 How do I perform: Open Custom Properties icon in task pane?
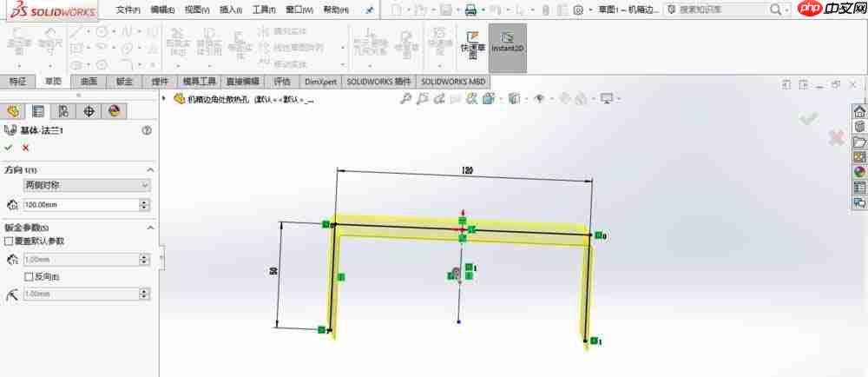point(859,187)
